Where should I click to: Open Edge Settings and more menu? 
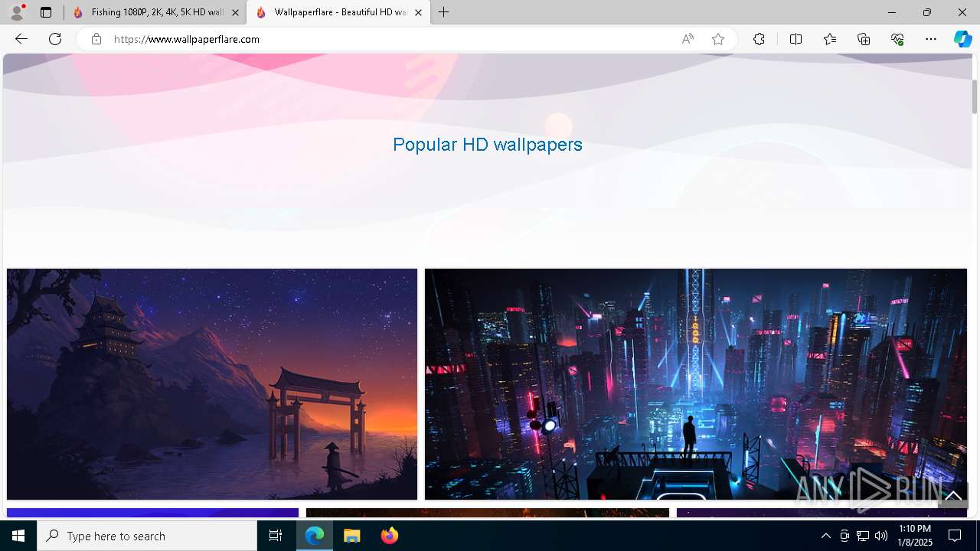[931, 39]
